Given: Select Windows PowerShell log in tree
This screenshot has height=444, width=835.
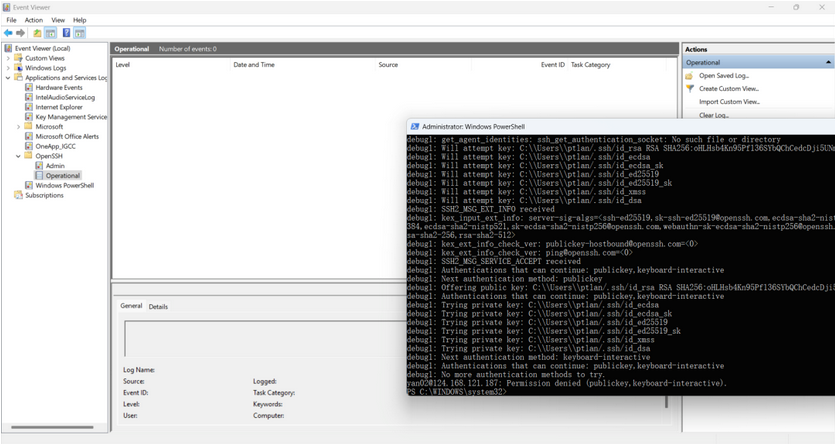Looking at the screenshot, I should 64,185.
